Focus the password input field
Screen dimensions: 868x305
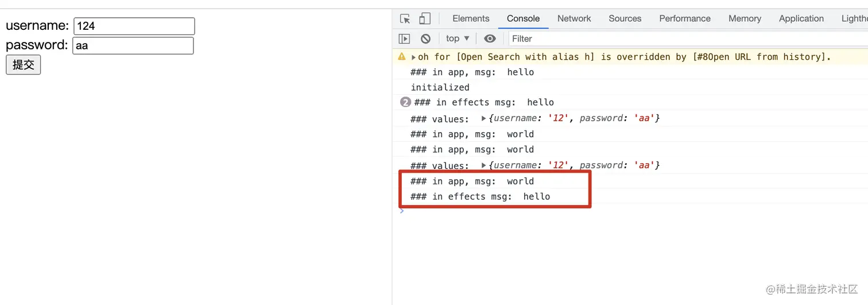(x=133, y=45)
